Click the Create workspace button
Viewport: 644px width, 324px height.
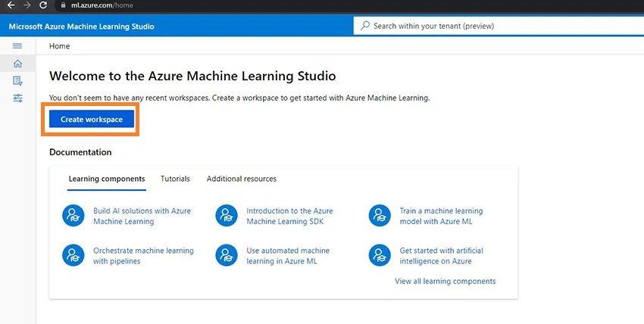pyautogui.click(x=92, y=120)
